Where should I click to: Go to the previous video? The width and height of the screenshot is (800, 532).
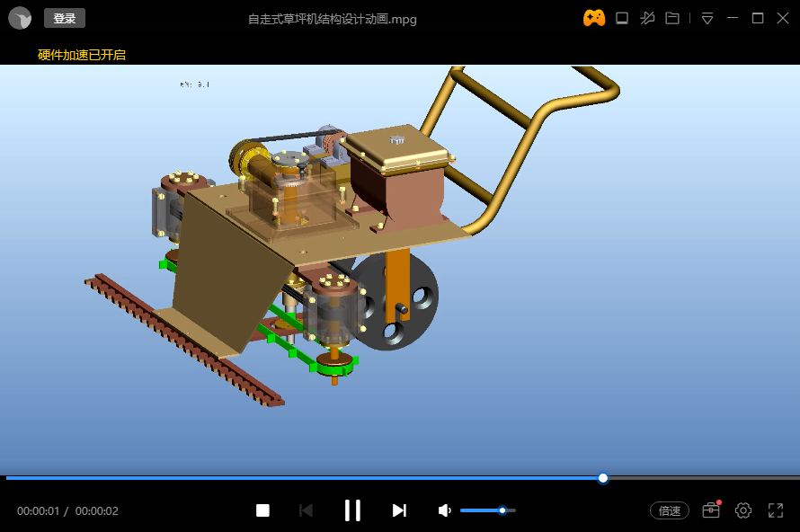pyautogui.click(x=307, y=510)
